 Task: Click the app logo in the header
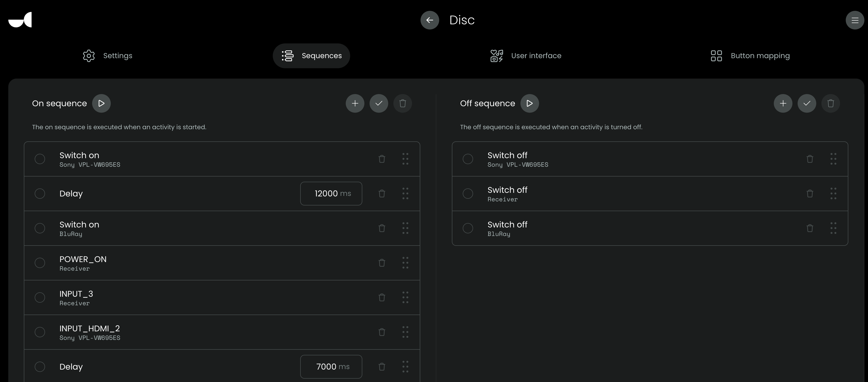pyautogui.click(x=20, y=20)
